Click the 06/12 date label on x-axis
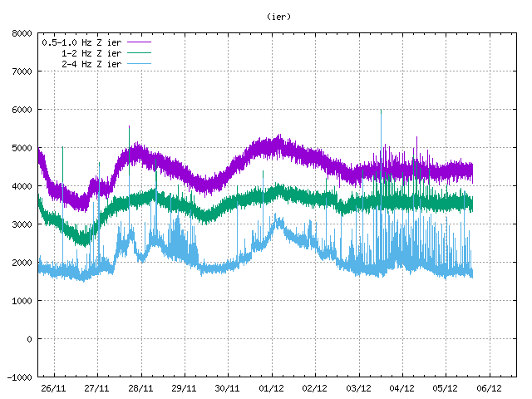The width and height of the screenshot is (532, 399). coord(488,388)
